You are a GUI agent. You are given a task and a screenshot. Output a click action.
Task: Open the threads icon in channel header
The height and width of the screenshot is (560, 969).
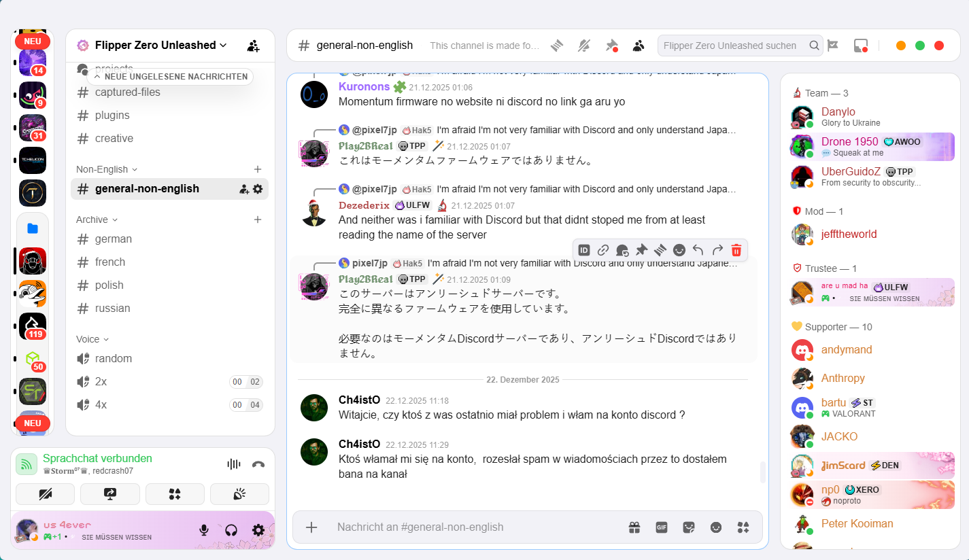pos(558,46)
